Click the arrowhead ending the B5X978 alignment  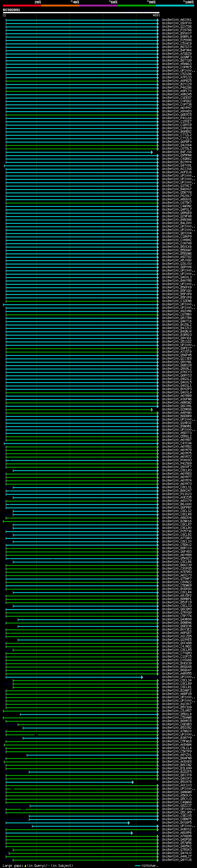pos(133,782)
